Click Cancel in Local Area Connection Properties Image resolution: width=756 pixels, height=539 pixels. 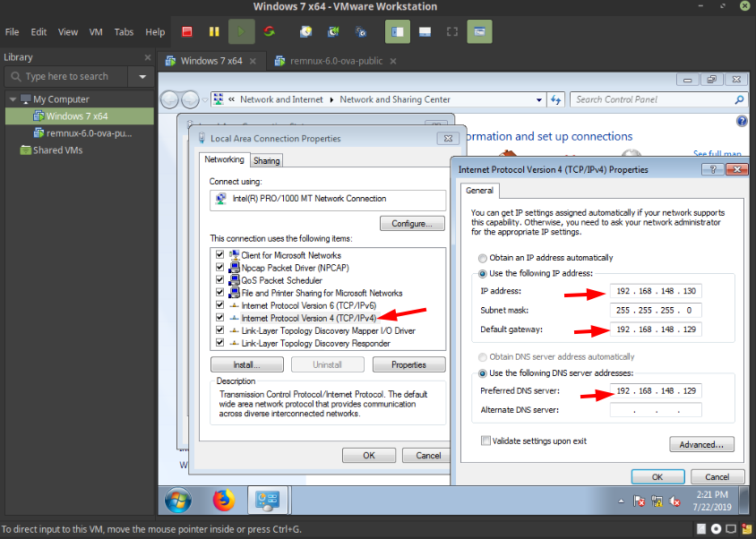pyautogui.click(x=428, y=456)
